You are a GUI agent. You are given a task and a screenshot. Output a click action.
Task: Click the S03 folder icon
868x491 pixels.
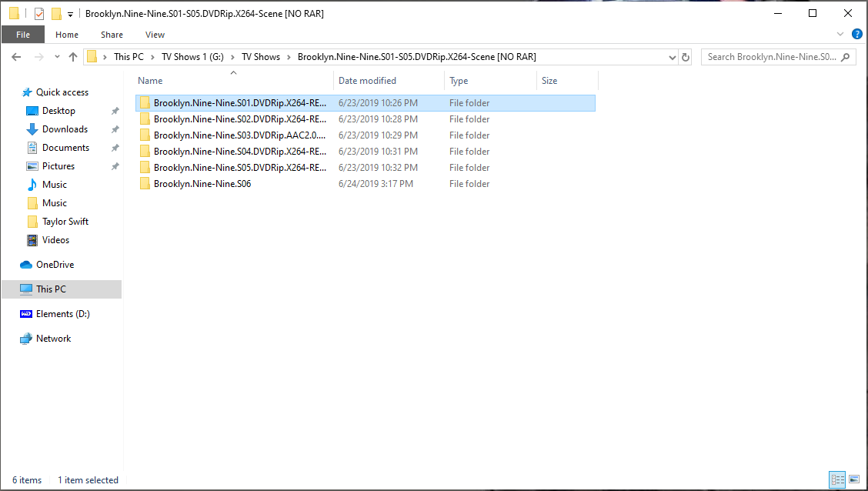point(145,135)
